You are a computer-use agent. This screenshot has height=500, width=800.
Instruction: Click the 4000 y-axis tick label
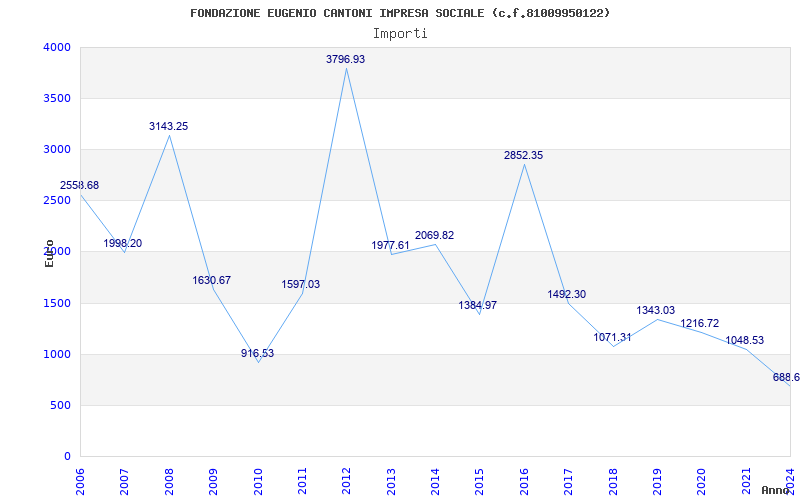tap(57, 48)
